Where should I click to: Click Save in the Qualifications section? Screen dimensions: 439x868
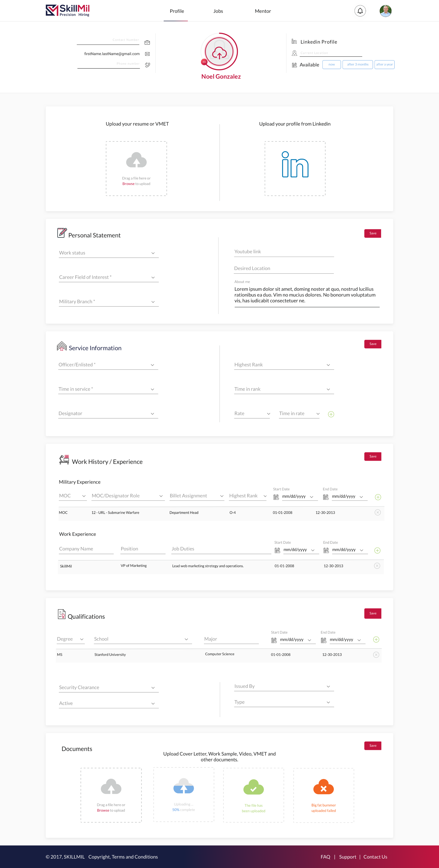pyautogui.click(x=372, y=613)
